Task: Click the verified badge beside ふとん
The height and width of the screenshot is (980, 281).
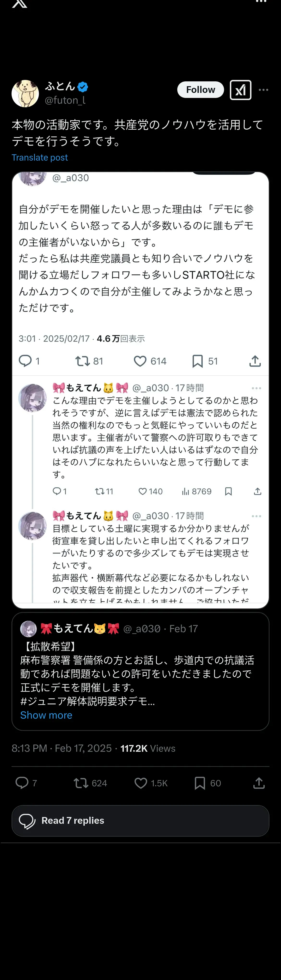Action: click(83, 87)
